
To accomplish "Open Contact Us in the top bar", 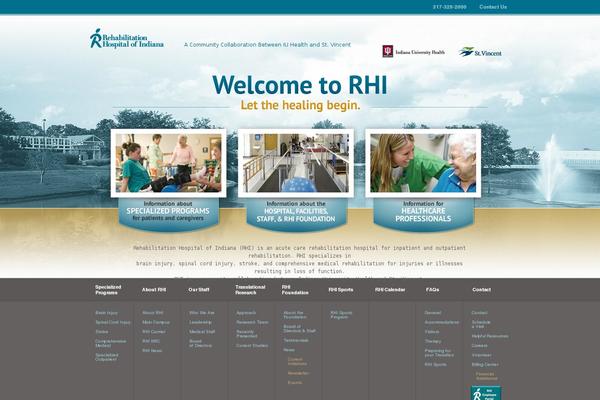I will [x=493, y=7].
